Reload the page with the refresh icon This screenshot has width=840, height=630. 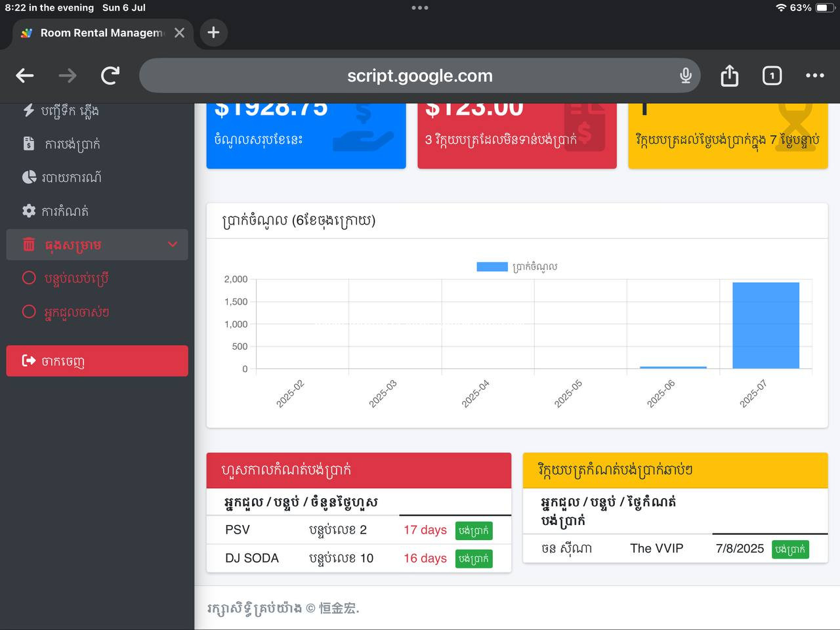(x=110, y=76)
